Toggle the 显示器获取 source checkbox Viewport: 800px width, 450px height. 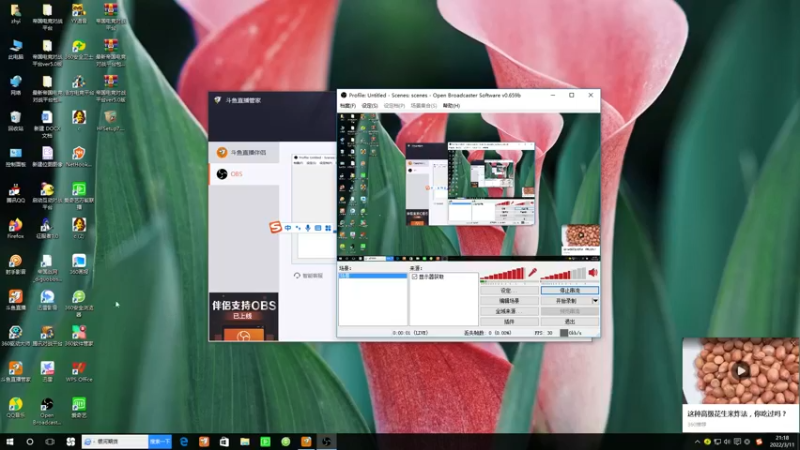tap(414, 277)
